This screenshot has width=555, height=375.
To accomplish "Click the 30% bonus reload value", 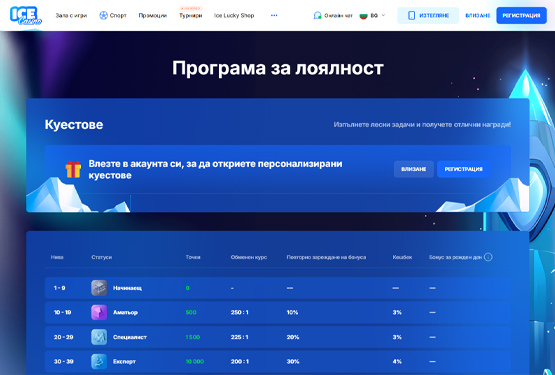I will (x=293, y=361).
